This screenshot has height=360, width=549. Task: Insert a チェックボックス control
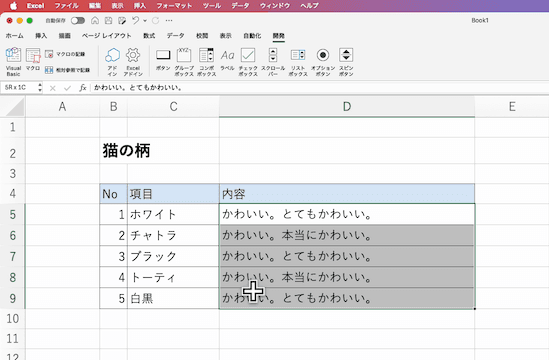pyautogui.click(x=248, y=62)
